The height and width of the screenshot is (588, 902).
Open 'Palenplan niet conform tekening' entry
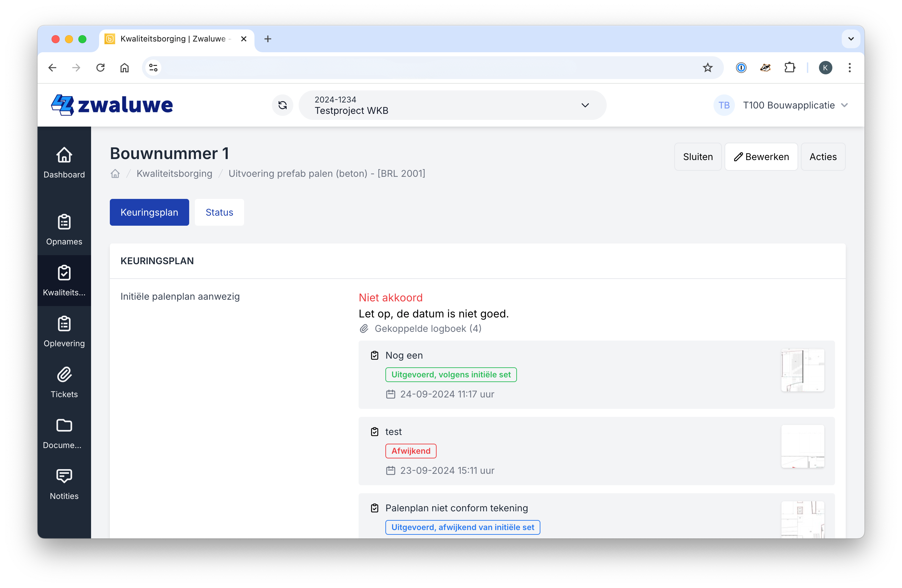point(597,516)
